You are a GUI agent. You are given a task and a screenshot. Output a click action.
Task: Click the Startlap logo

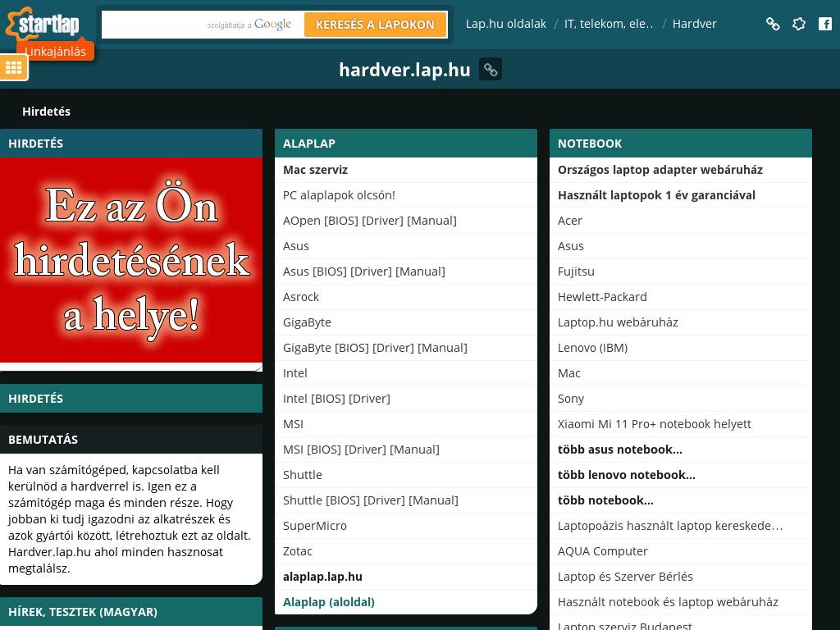[x=48, y=22]
